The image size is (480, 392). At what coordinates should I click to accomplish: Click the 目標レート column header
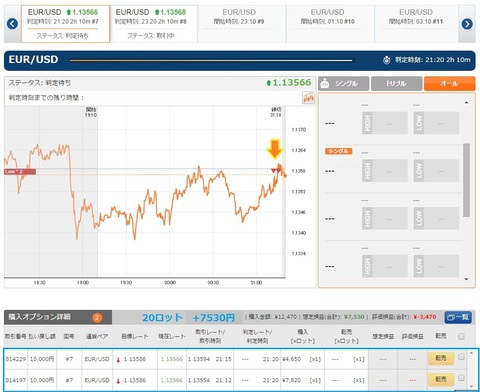(x=135, y=336)
